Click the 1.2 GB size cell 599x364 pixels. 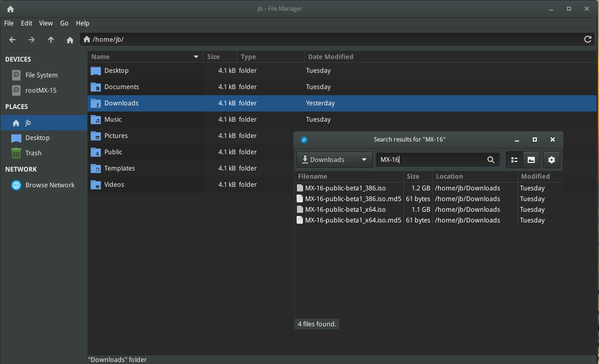coord(421,188)
